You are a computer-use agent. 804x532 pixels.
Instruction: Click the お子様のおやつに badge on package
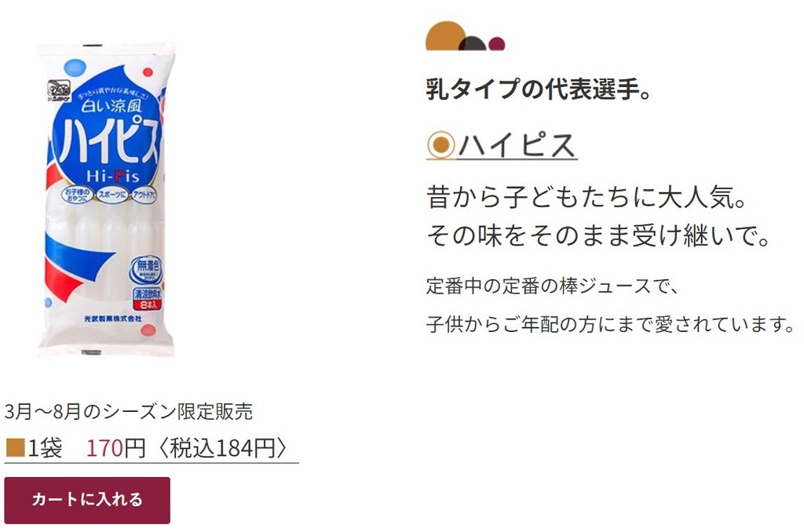point(78,195)
